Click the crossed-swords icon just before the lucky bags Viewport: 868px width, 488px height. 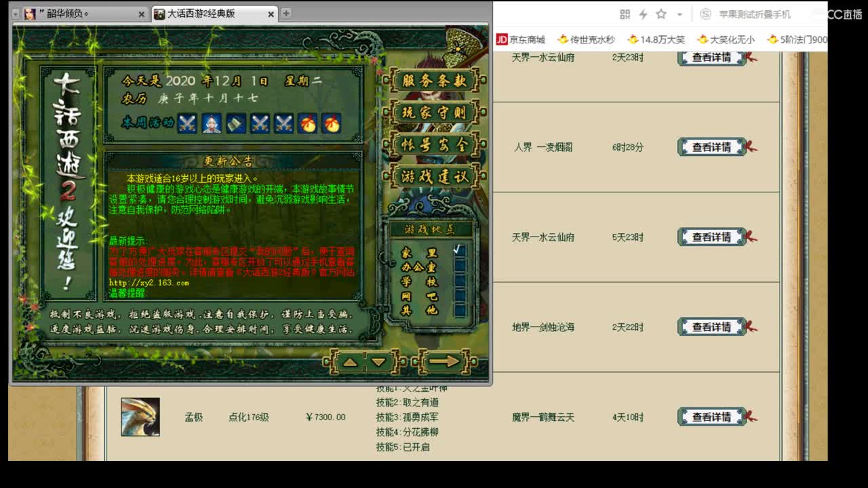[284, 123]
